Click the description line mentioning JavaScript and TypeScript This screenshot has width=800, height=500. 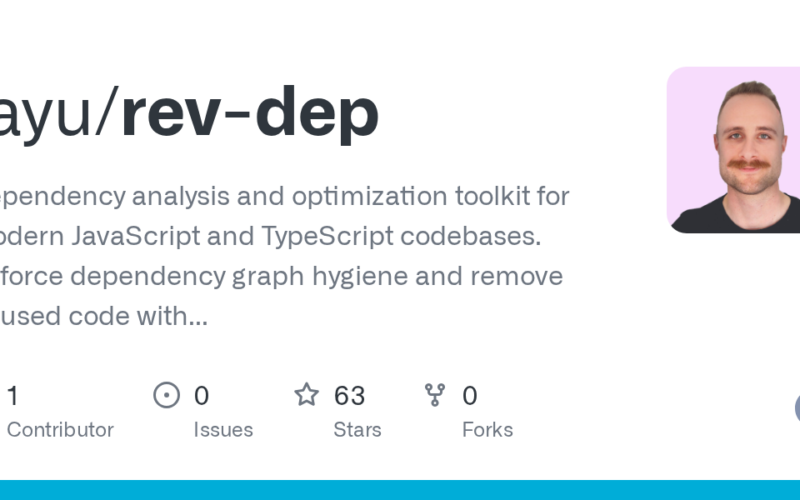point(270,235)
